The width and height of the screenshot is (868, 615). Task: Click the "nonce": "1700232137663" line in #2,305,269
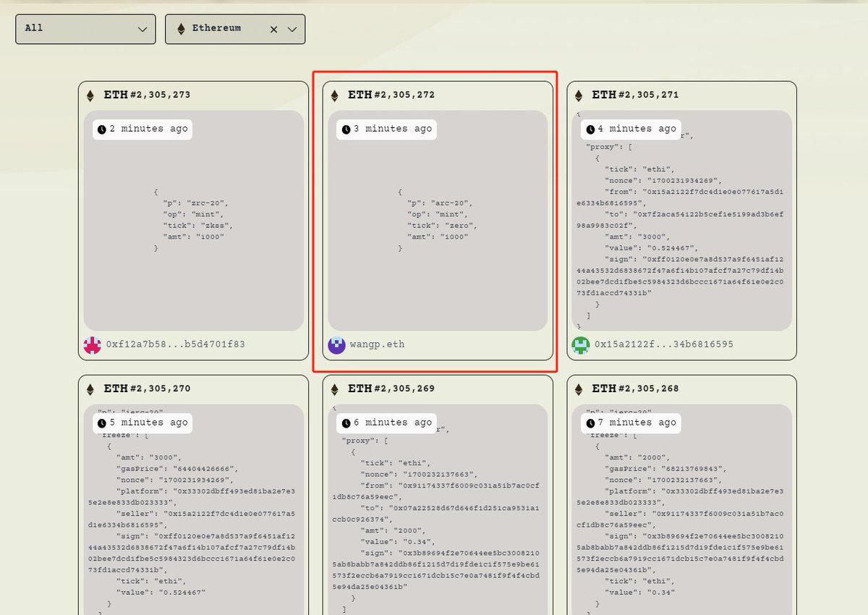pos(418,474)
